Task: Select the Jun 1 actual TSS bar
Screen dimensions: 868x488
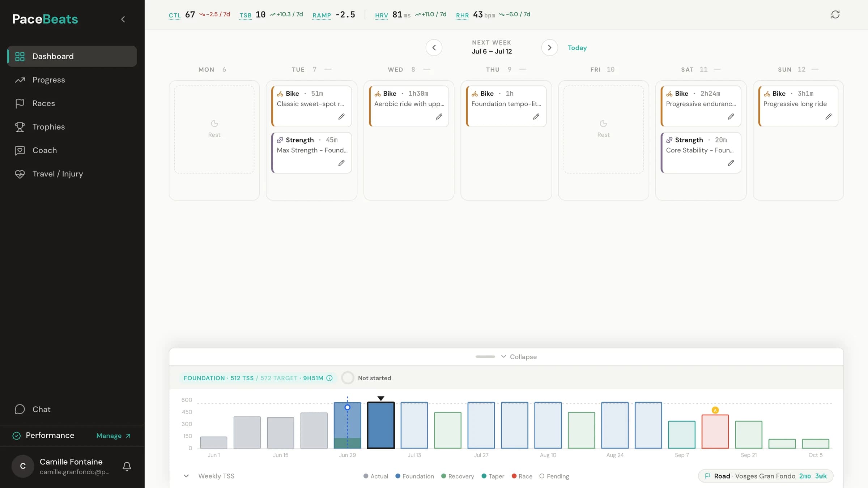Action: click(214, 442)
